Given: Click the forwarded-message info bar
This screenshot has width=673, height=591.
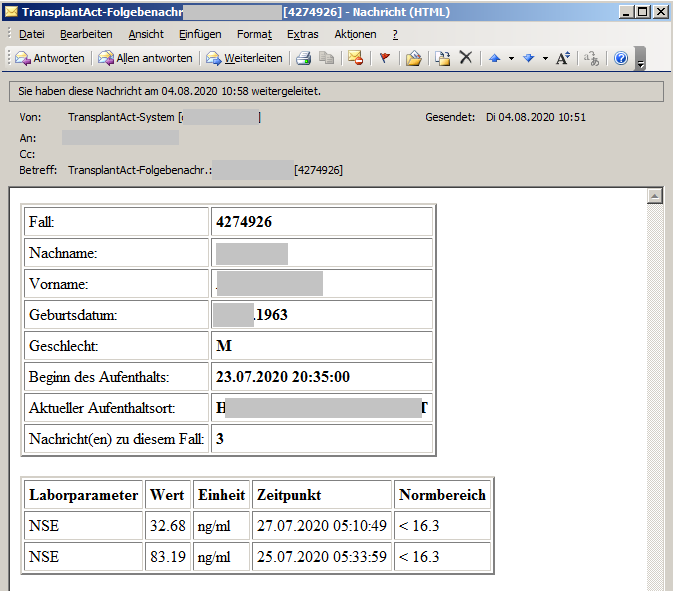Looking at the screenshot, I should coord(335,91).
